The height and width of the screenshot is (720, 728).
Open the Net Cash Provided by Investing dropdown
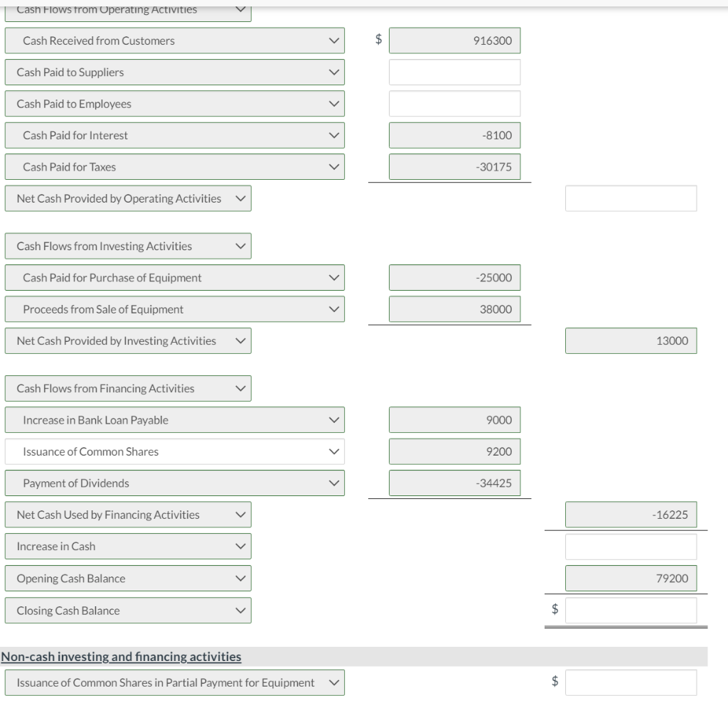click(x=128, y=341)
